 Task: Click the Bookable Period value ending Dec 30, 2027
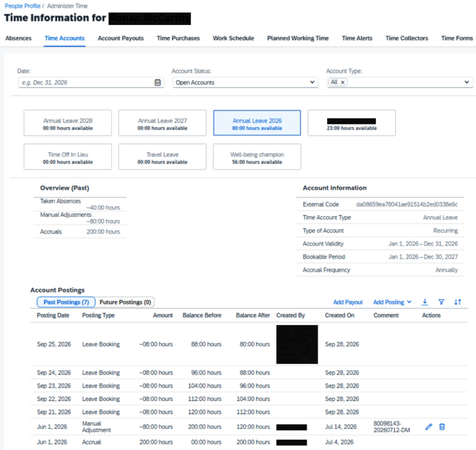pyautogui.click(x=423, y=257)
